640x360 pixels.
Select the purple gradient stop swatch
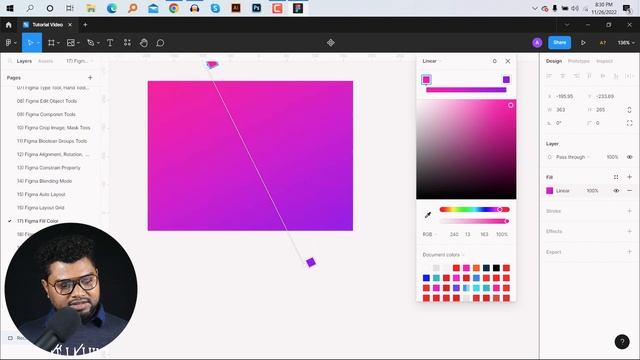[x=506, y=80]
